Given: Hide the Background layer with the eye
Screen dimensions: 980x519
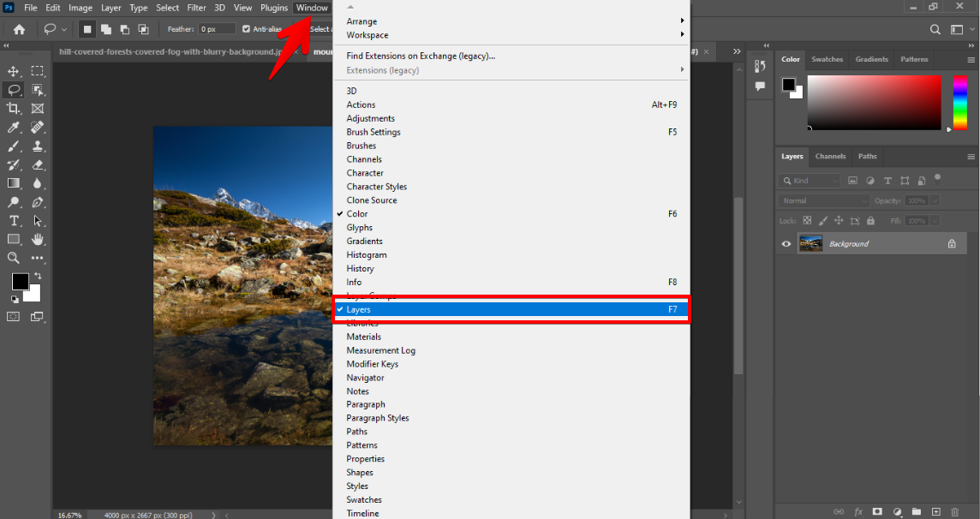Looking at the screenshot, I should [x=786, y=244].
